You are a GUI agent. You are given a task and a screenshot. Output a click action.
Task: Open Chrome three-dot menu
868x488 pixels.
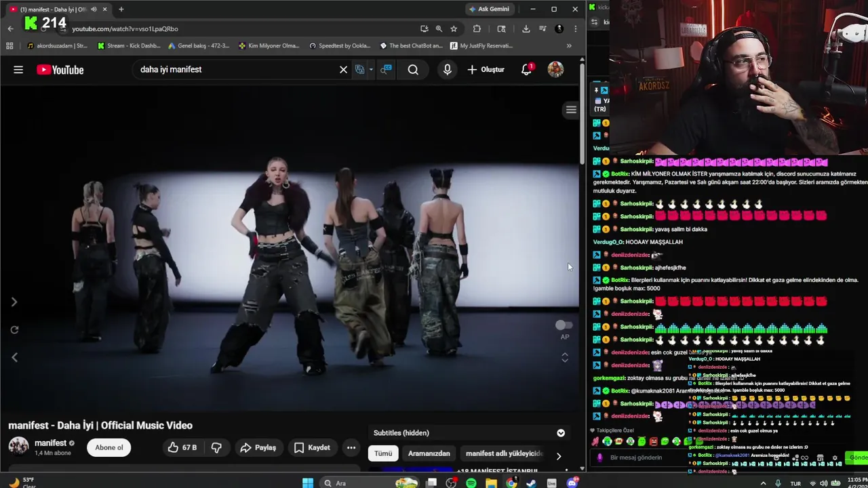[x=575, y=28]
